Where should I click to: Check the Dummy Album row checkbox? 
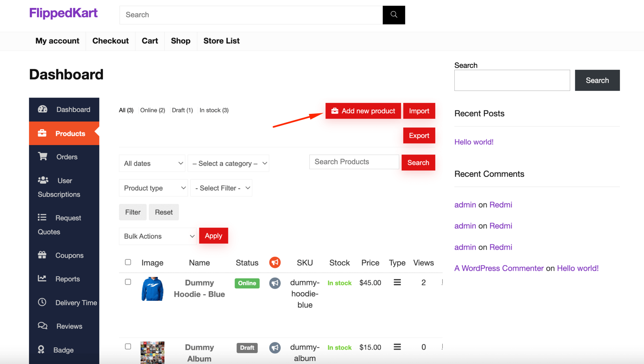[x=128, y=346]
